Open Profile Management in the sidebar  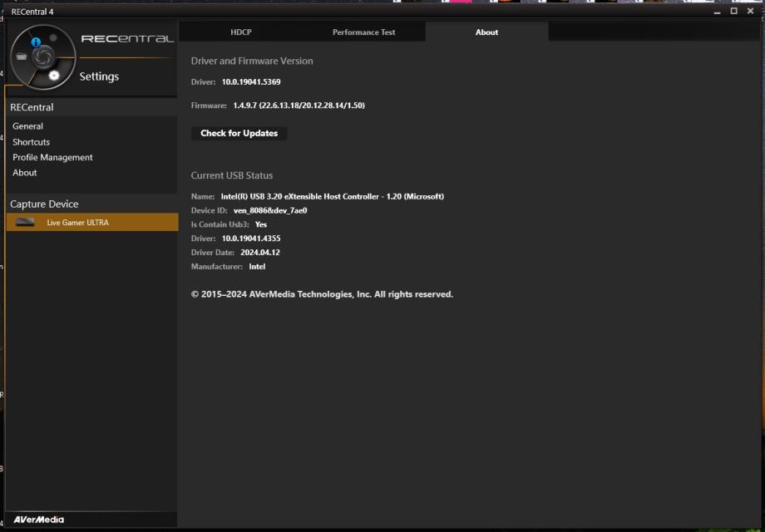click(52, 157)
